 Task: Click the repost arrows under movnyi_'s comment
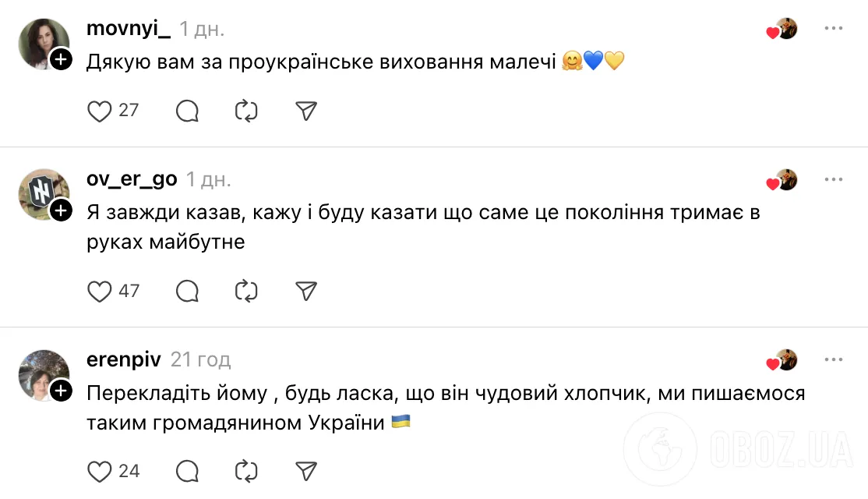245,111
